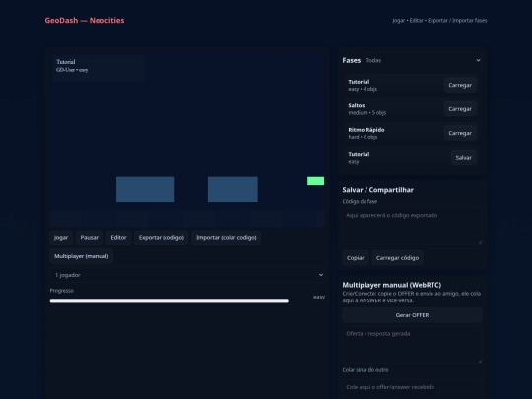Click the 'Ritmo Rápido' level name
Screen dimensions: 532x399
366,130
